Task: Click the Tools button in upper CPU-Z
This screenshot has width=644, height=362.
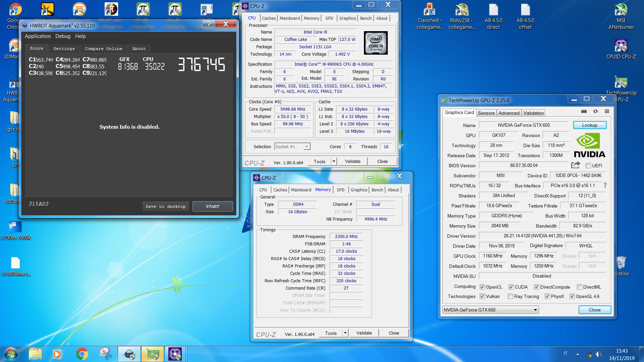Action: click(320, 162)
